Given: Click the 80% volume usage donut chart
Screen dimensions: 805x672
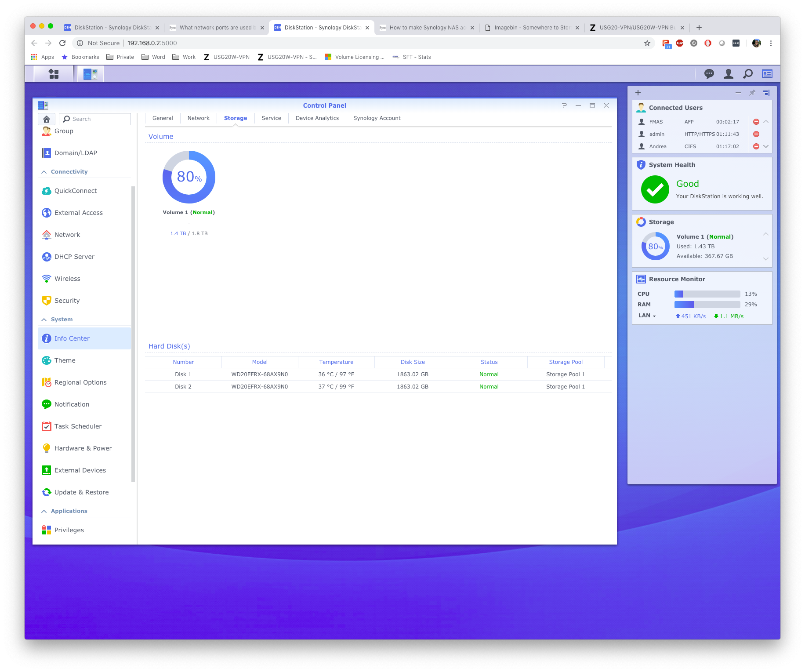Looking at the screenshot, I should tap(189, 177).
